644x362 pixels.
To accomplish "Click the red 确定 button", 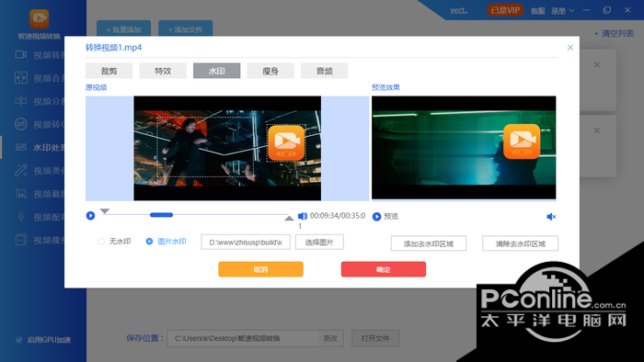I will (x=384, y=269).
